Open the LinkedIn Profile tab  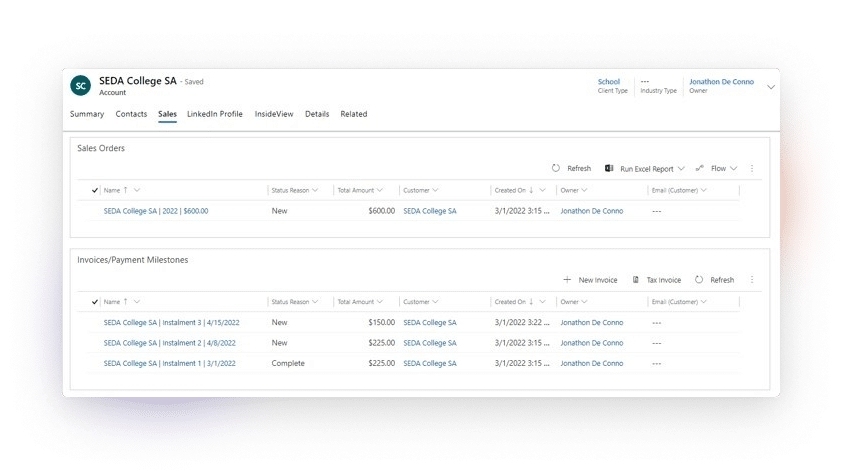(215, 114)
